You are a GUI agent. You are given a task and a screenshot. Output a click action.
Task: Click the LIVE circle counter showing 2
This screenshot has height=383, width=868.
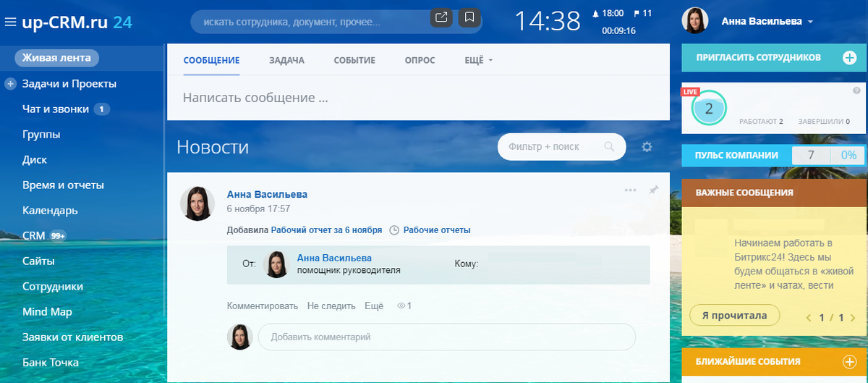[709, 109]
